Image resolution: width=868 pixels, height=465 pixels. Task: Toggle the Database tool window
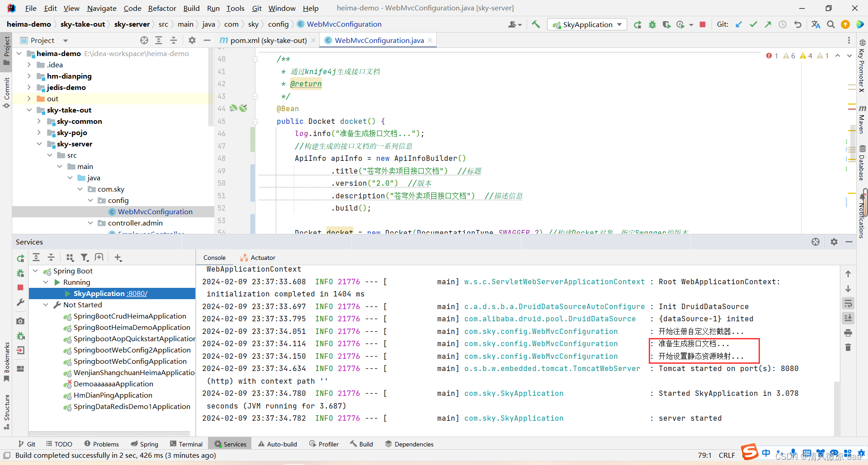point(862,163)
